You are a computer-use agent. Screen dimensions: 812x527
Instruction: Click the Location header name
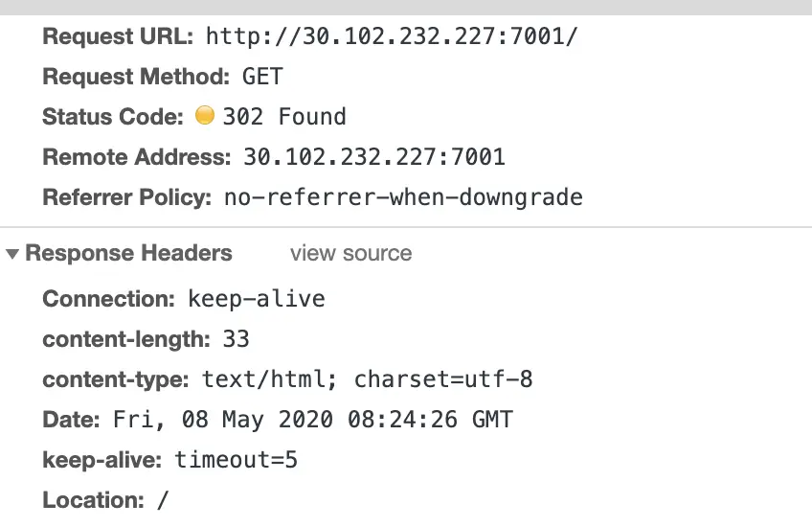point(93,500)
